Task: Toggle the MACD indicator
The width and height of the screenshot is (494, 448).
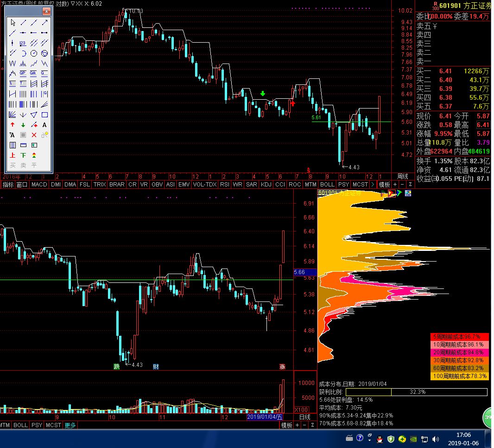Action: coord(39,185)
